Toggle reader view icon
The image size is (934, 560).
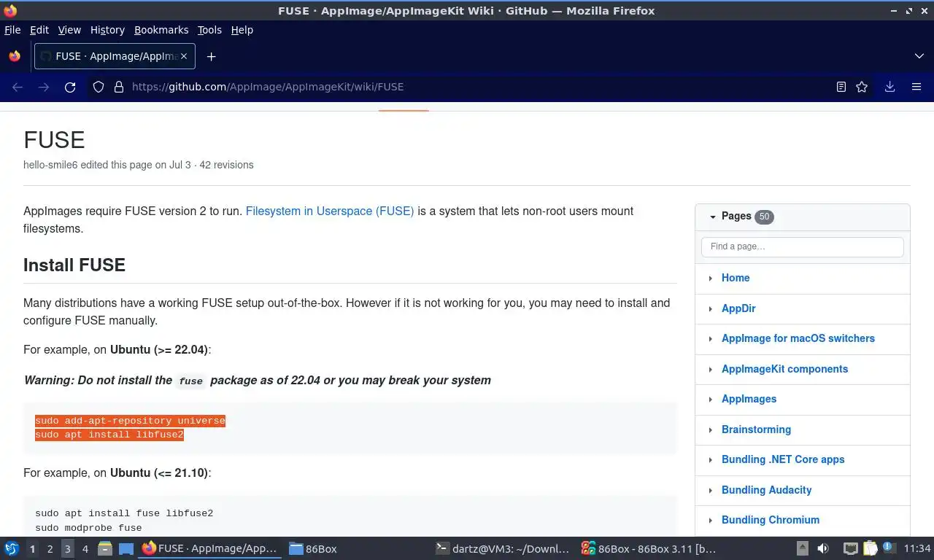click(841, 87)
